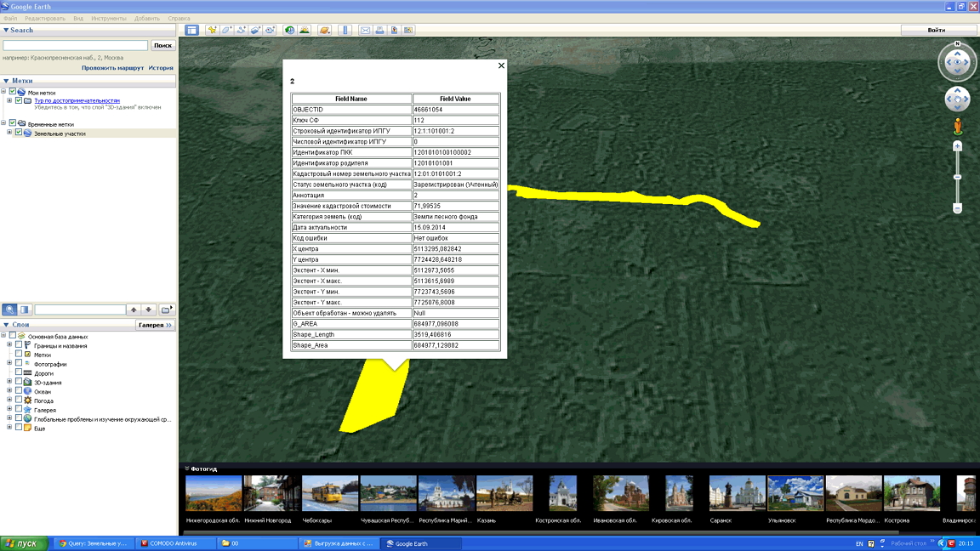Enable the Дороги layer checkbox
The image size is (980, 551).
pos(19,373)
